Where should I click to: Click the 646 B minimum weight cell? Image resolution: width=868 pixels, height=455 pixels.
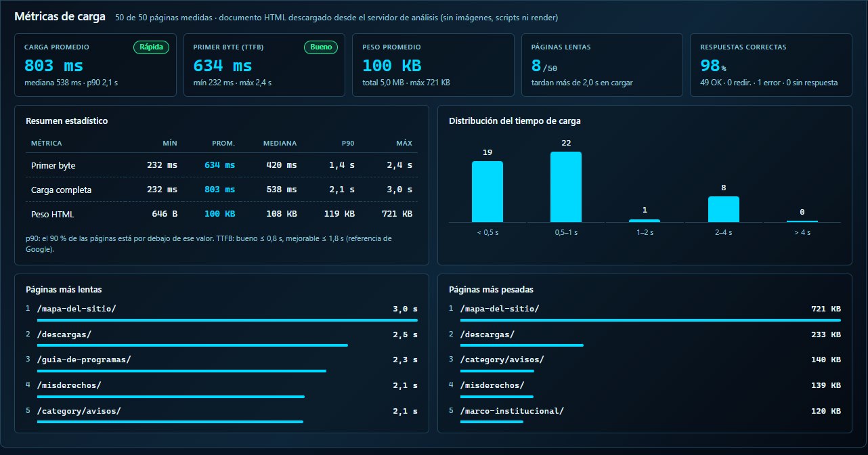[x=165, y=214]
